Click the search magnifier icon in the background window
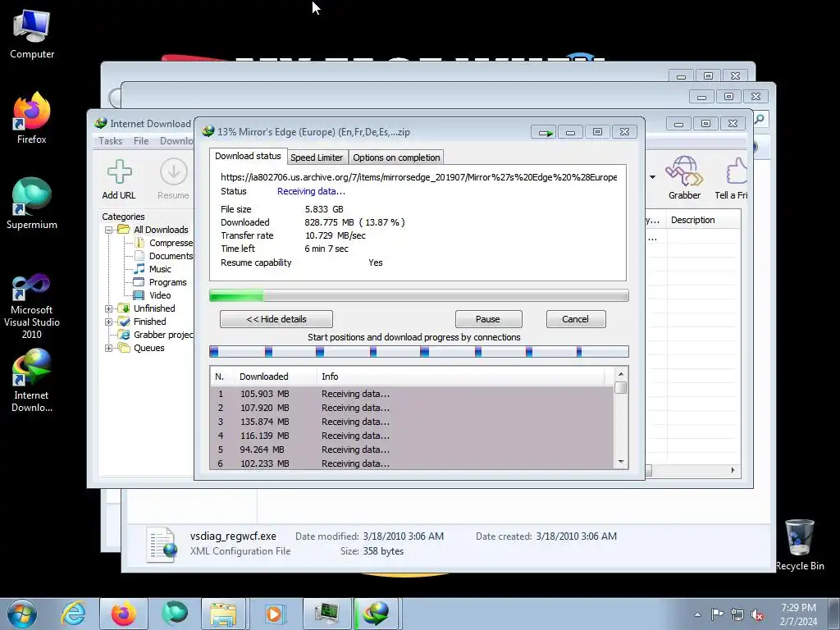The width and height of the screenshot is (840, 630). coord(759,119)
